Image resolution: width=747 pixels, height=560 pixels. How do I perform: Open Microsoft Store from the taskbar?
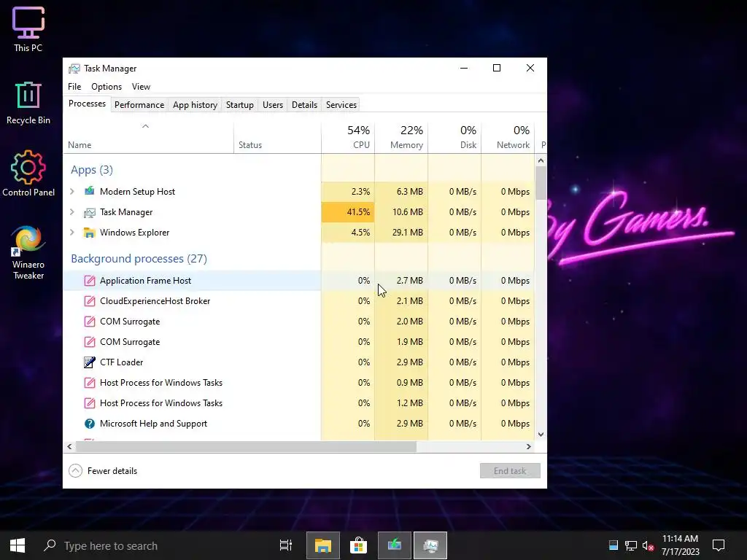[358, 545]
